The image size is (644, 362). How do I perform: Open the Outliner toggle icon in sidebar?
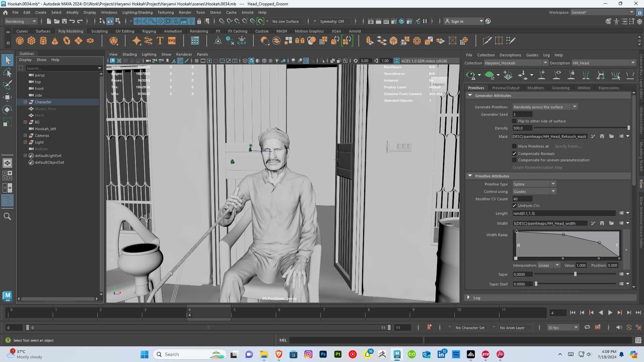click(x=7, y=201)
